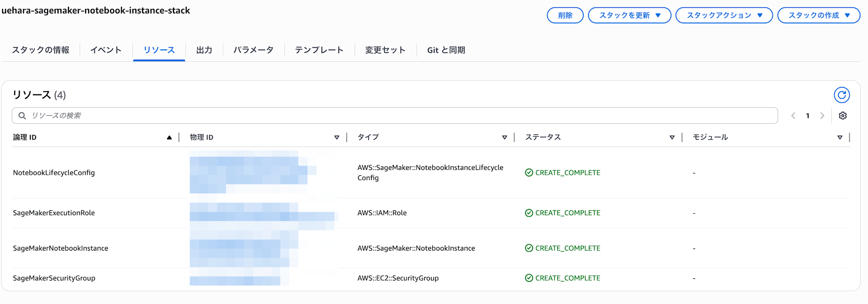This screenshot has height=304, width=868.
Task: Sort by 論理 ID column arrow
Action: point(169,137)
